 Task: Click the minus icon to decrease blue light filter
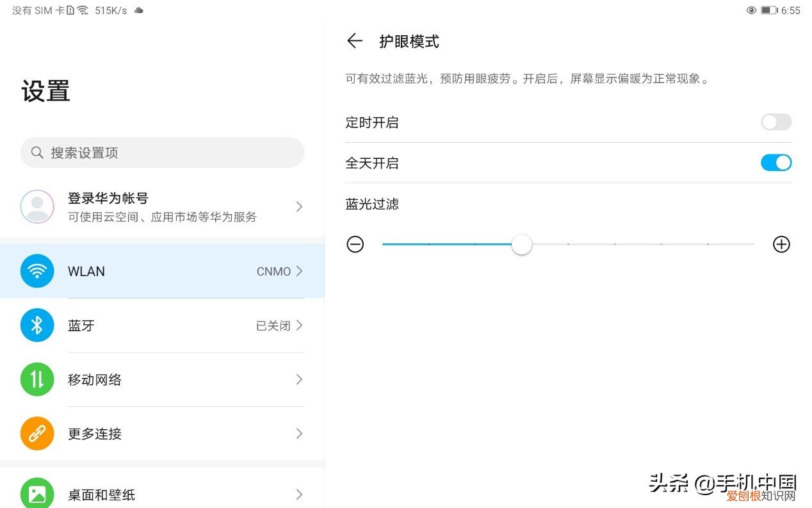click(x=355, y=244)
